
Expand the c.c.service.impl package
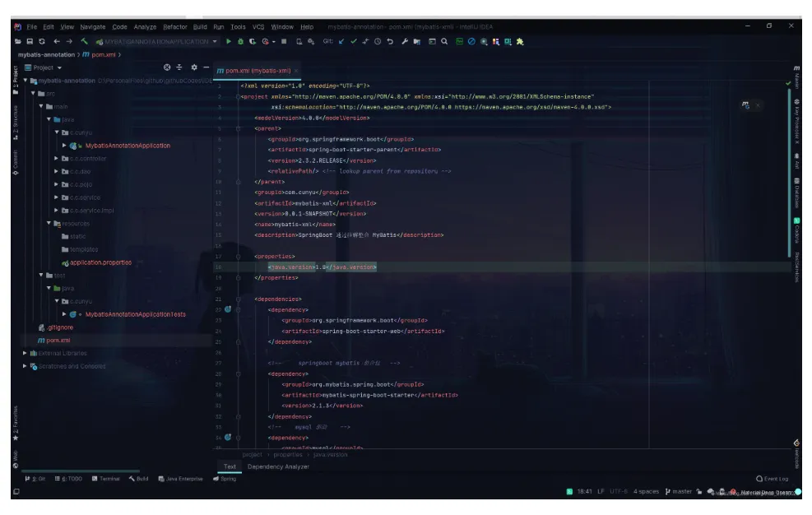click(x=56, y=211)
